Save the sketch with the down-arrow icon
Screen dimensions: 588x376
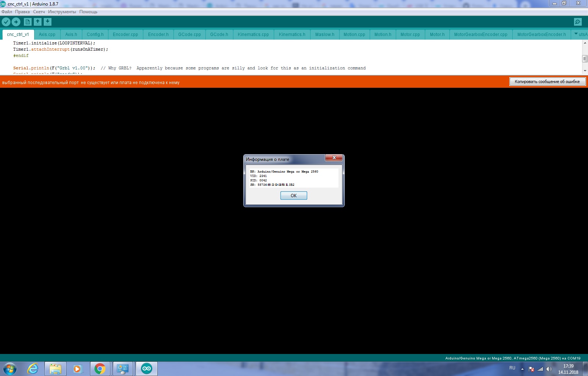pos(47,22)
